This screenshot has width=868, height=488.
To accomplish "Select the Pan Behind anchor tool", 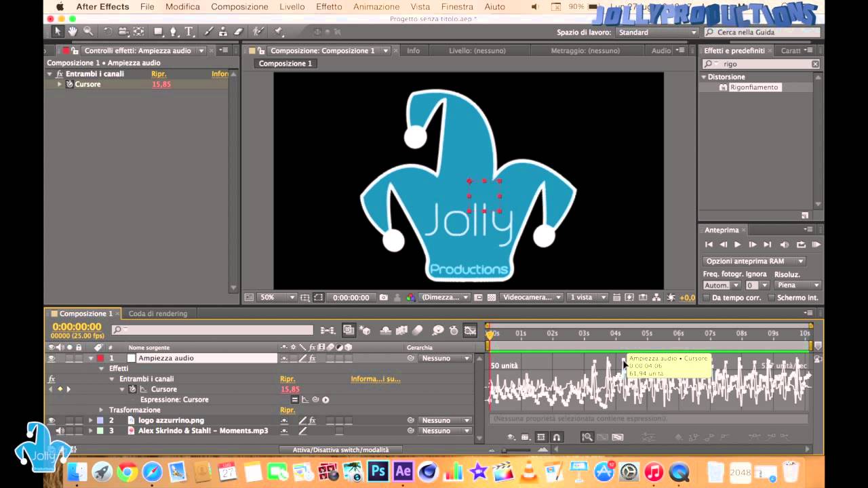I will (138, 31).
